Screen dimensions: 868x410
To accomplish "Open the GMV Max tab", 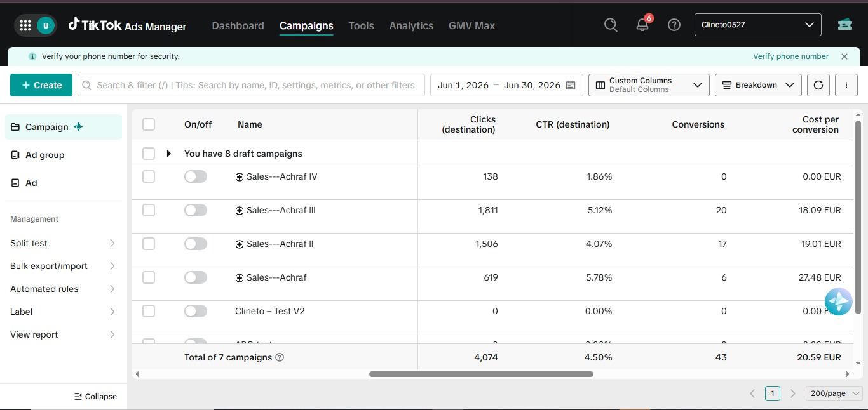I will 471,25.
